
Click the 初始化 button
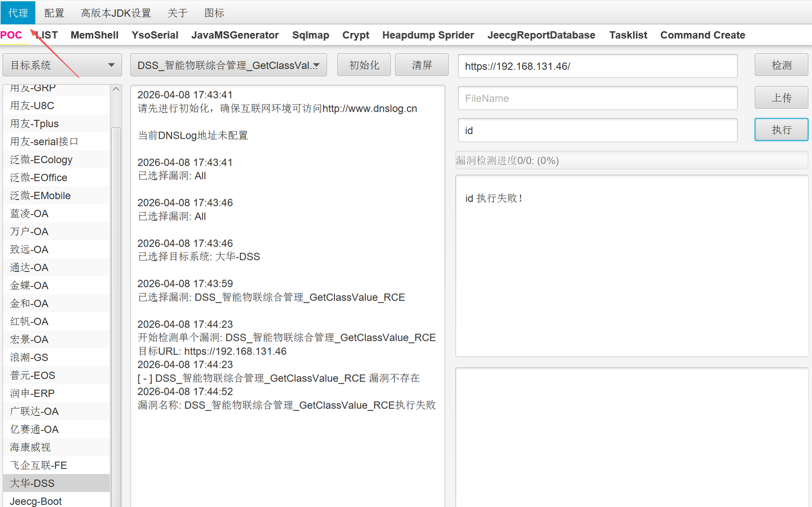(364, 65)
